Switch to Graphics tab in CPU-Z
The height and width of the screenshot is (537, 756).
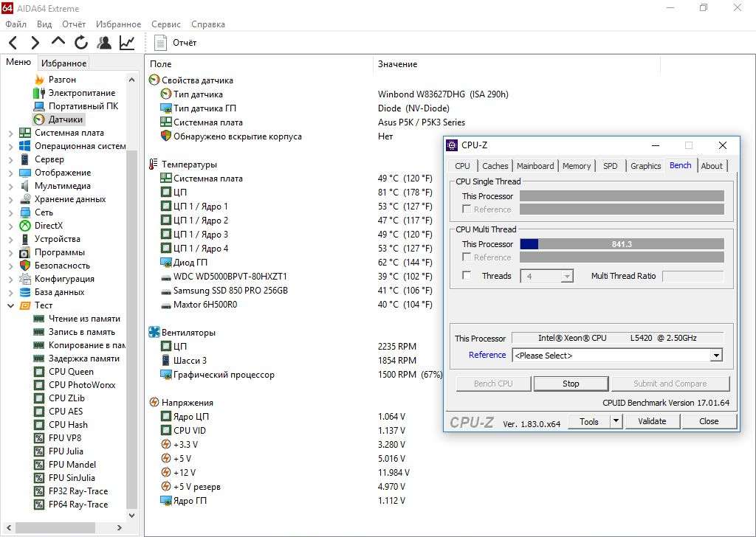pos(645,166)
